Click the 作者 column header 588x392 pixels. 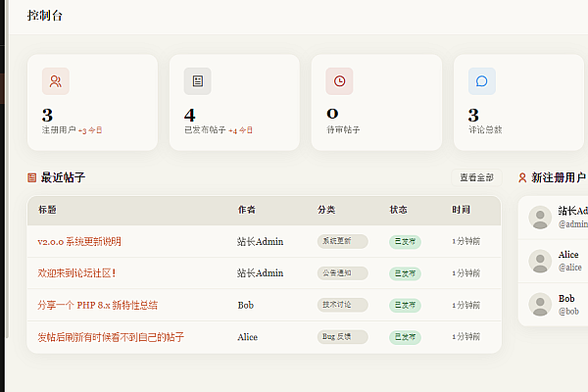[x=246, y=210]
